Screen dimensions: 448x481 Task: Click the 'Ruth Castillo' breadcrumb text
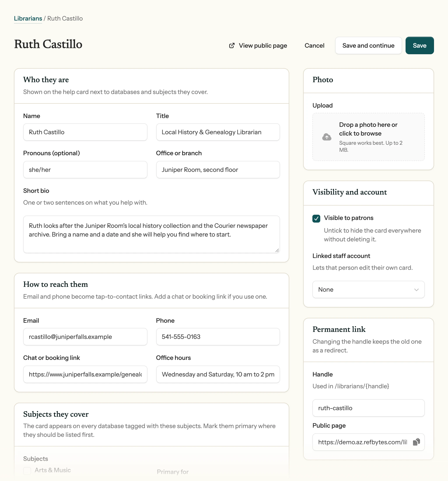65,18
